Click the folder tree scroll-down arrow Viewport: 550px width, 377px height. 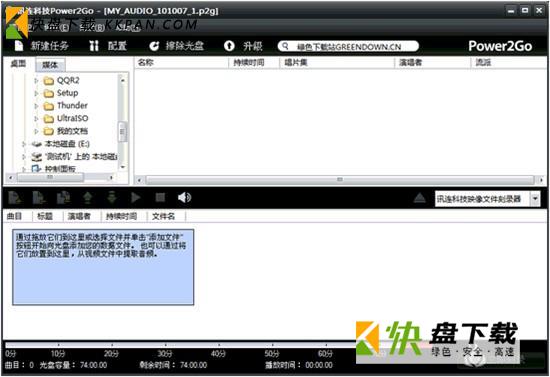point(123,167)
